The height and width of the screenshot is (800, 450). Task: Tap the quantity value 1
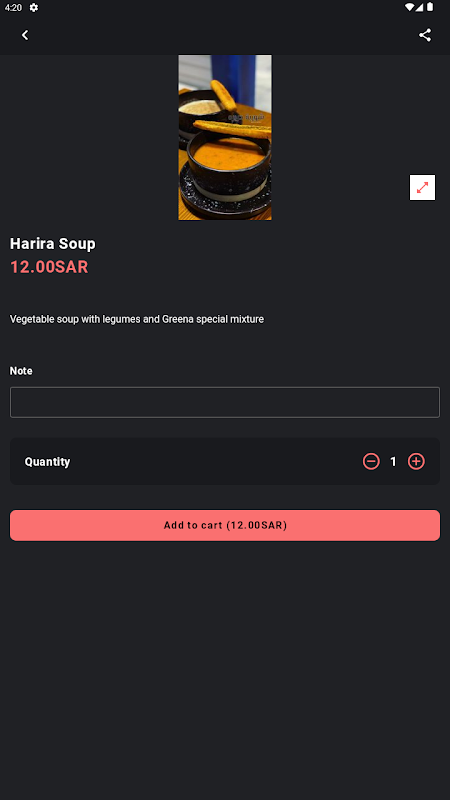393,462
